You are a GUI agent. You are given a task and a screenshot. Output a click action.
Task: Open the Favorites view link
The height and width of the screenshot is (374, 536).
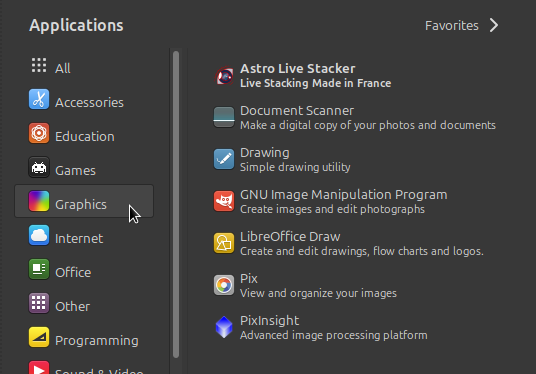tap(452, 26)
